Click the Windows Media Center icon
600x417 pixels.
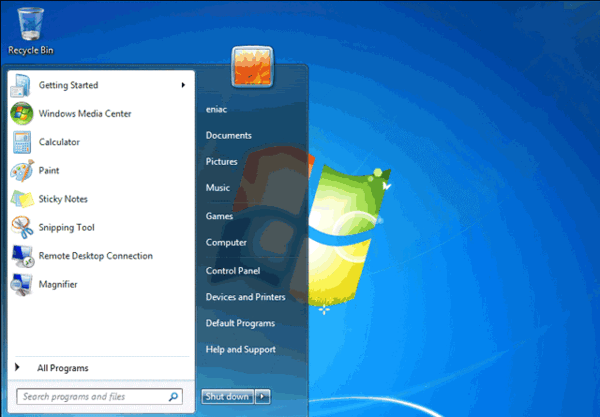21,114
